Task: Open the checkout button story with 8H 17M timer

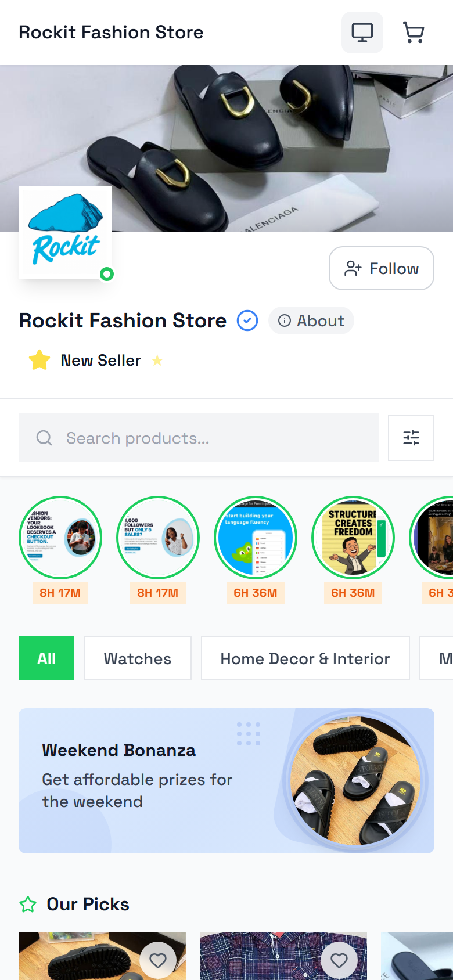Action: click(x=60, y=538)
